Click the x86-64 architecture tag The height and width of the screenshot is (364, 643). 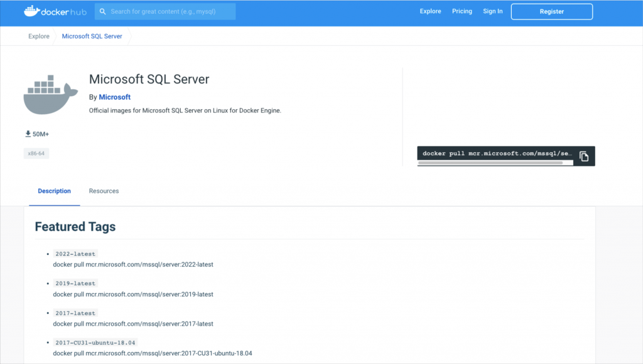36,153
